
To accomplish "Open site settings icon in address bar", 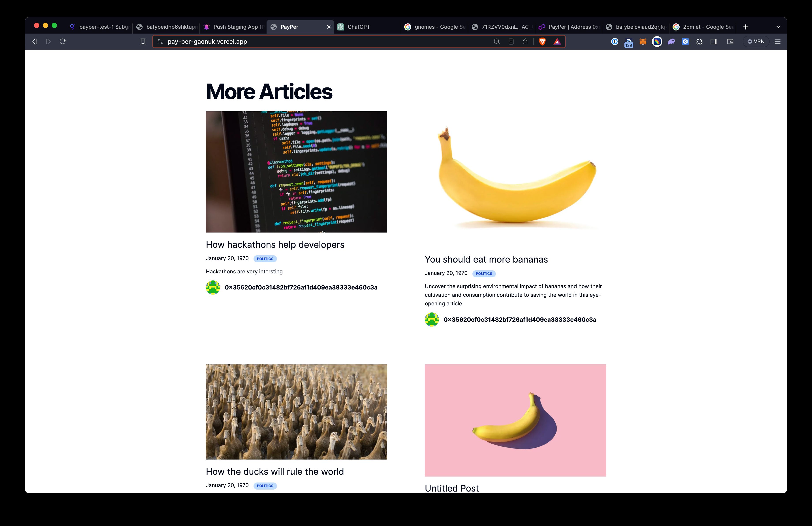I will tap(160, 42).
